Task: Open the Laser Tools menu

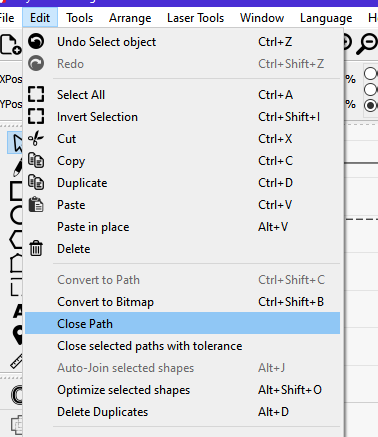Action: (x=196, y=18)
